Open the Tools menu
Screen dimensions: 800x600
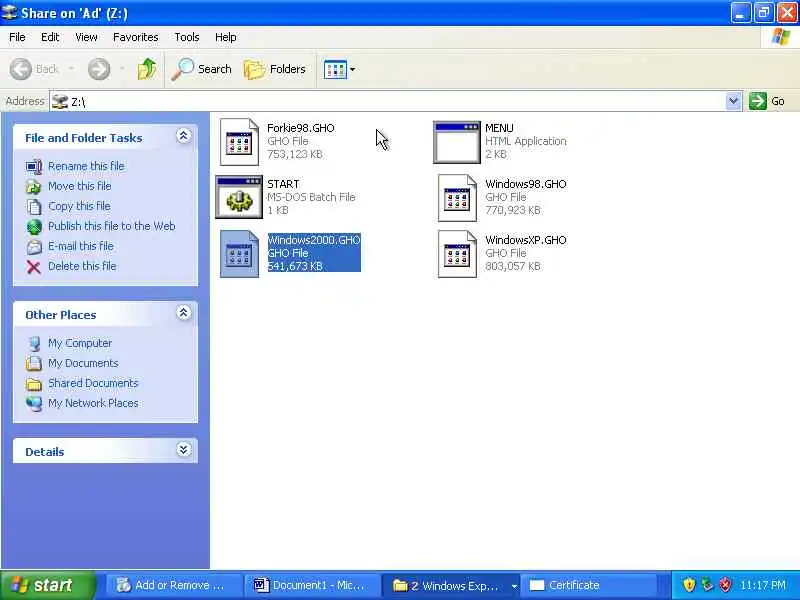click(x=187, y=37)
